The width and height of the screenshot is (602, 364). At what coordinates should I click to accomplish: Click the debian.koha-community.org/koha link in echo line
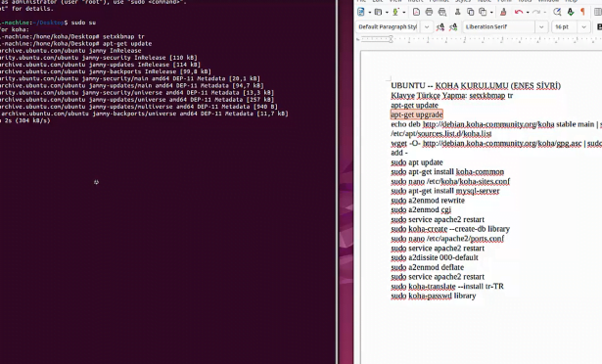click(488, 124)
